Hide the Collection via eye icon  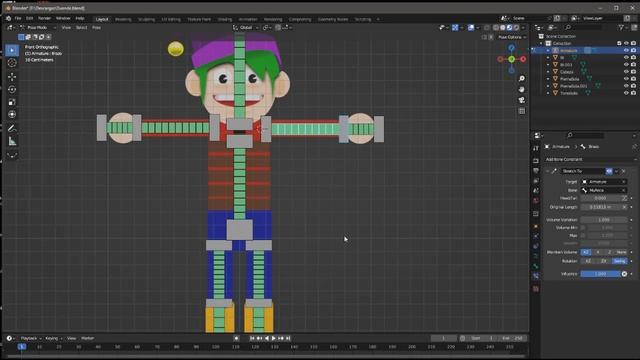coord(626,43)
